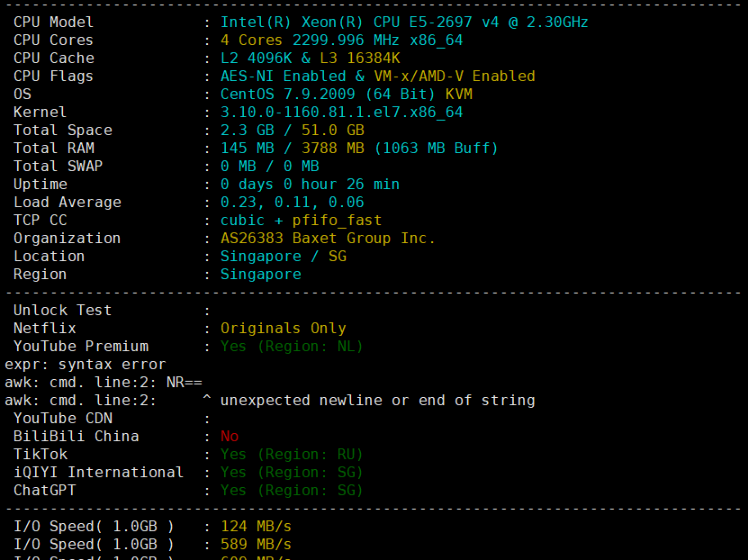Image resolution: width=748 pixels, height=560 pixels.
Task: Click the 'Organization' label
Action: click(68, 239)
